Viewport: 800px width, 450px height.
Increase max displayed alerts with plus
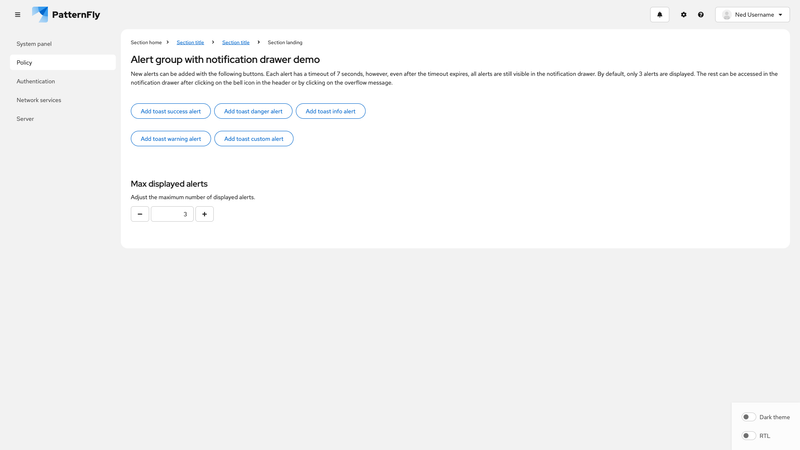[x=205, y=214]
